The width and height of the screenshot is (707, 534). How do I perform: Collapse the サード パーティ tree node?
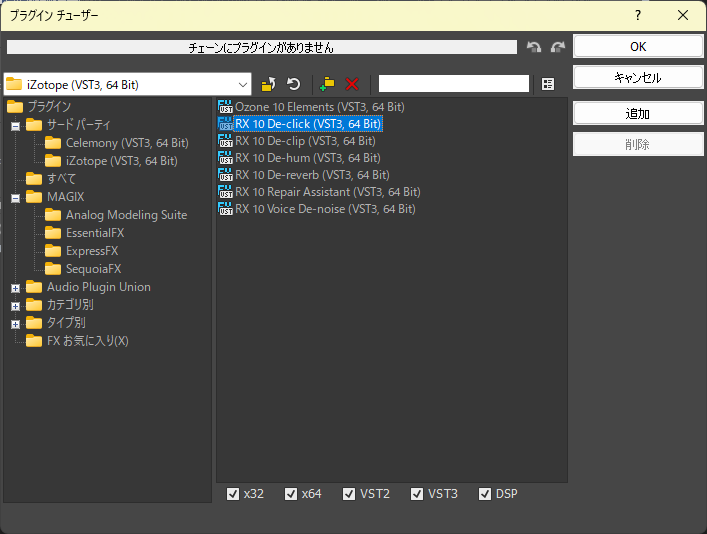coord(15,126)
